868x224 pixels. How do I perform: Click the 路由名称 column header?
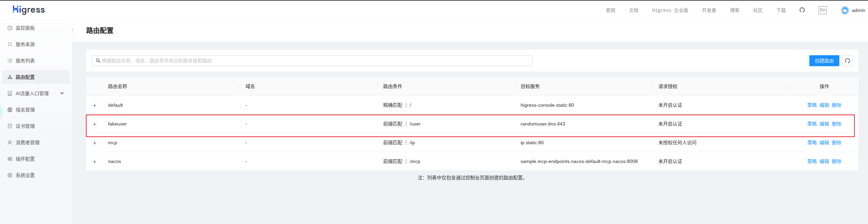[118, 86]
